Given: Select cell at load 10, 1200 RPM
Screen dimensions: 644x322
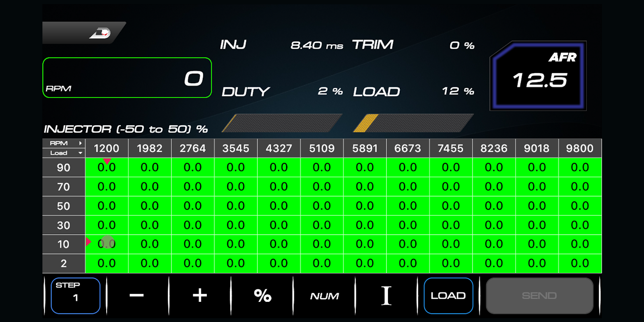Looking at the screenshot, I should [107, 244].
